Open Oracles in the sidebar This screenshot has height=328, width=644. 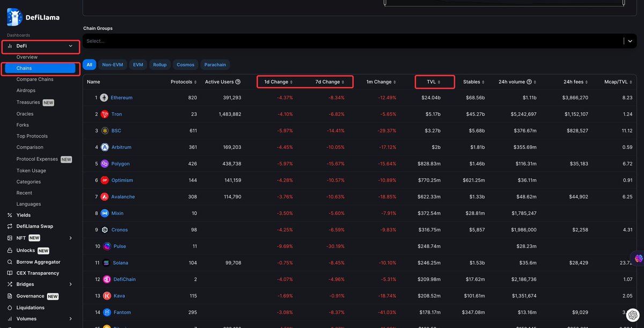click(25, 114)
